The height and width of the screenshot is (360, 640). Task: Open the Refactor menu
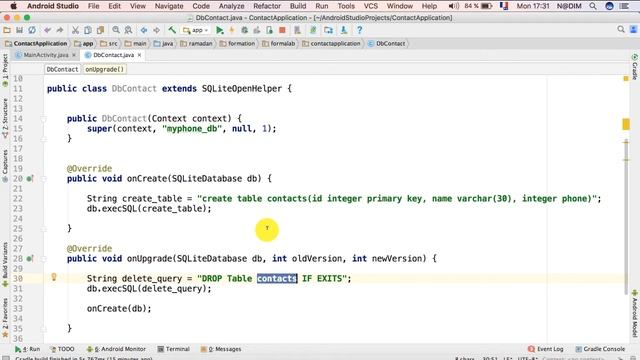267,6
